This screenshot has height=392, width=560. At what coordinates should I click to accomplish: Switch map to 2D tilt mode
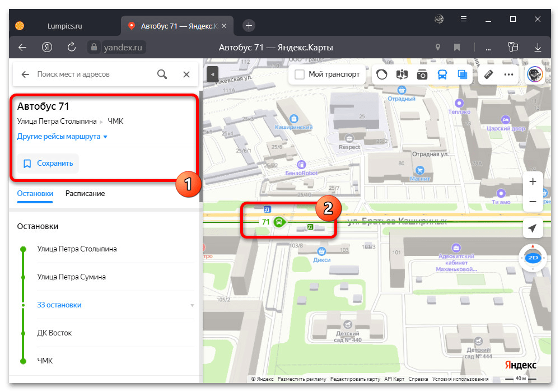(532, 258)
